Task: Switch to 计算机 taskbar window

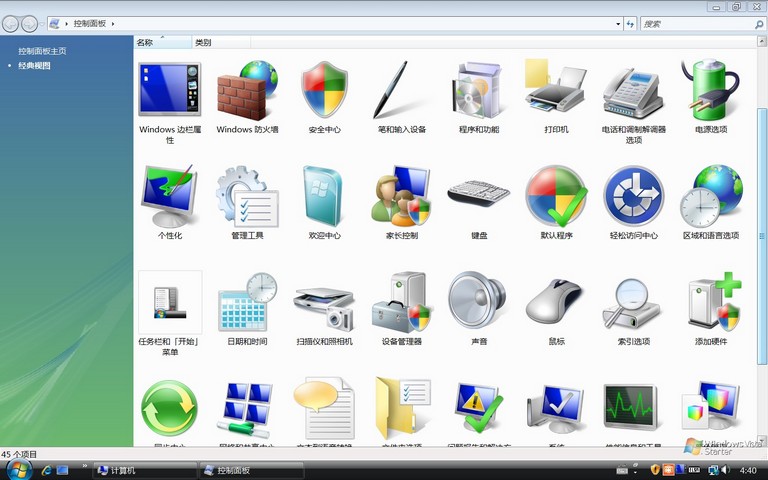Action: (145, 470)
